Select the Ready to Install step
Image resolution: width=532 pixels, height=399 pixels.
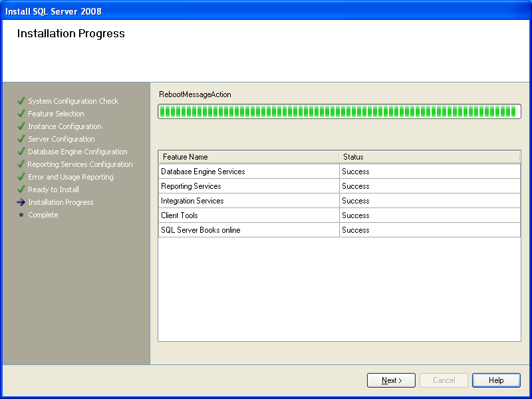[53, 190]
